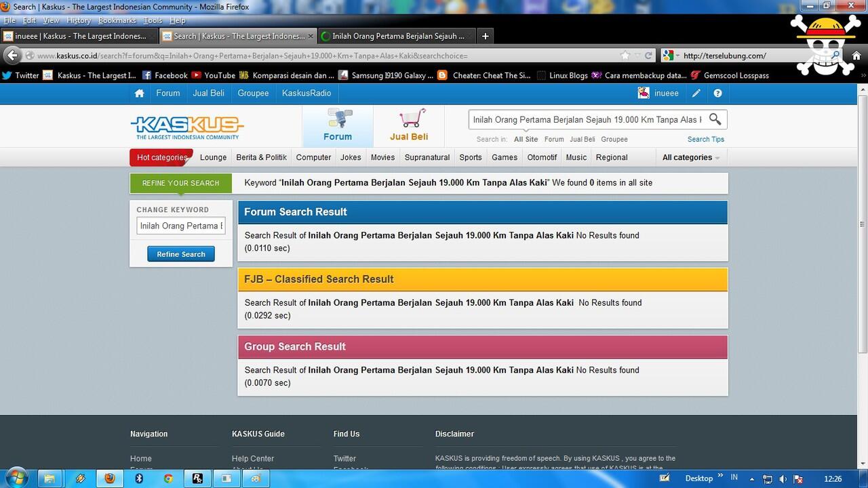Click the pencil (create post) icon
Image resolution: width=868 pixels, height=488 pixels.
(696, 94)
